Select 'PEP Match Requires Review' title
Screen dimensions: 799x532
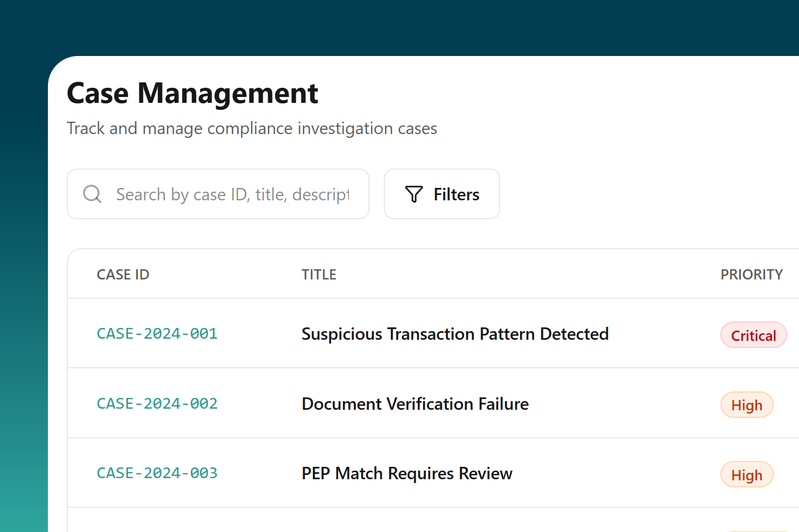(407, 473)
